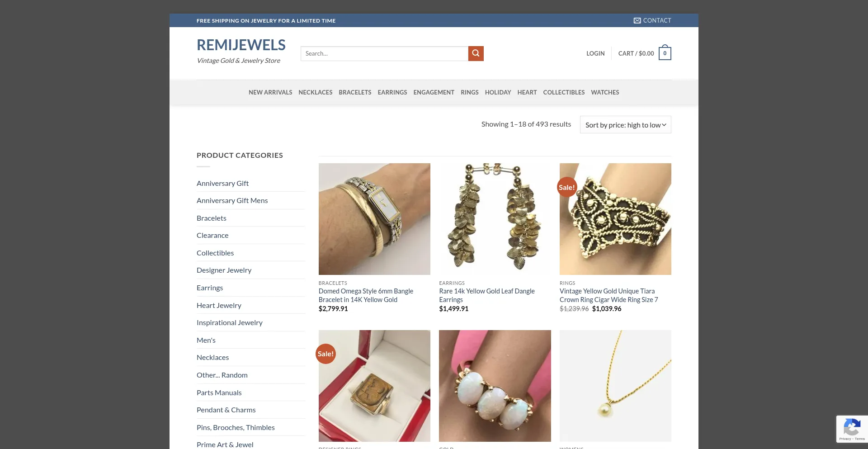
Task: Open the Engagement menu tab
Action: [434, 92]
